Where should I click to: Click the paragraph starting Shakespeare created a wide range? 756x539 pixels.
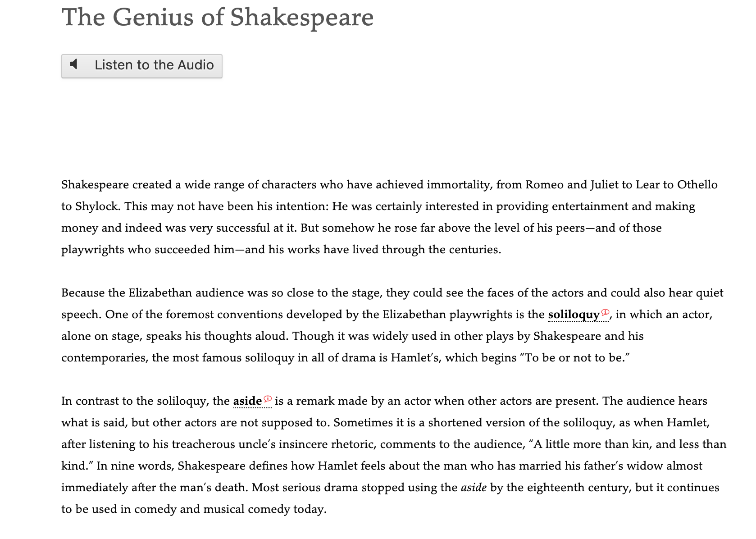[x=390, y=217]
